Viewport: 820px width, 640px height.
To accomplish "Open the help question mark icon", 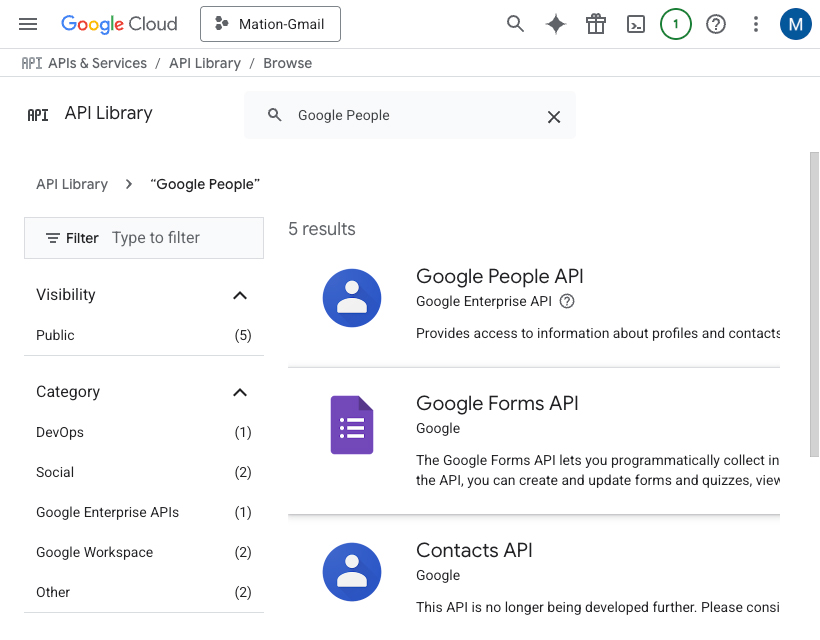I will tap(716, 24).
